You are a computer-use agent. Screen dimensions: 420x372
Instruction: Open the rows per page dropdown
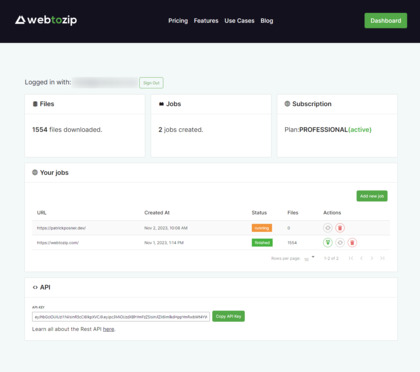(x=310, y=258)
